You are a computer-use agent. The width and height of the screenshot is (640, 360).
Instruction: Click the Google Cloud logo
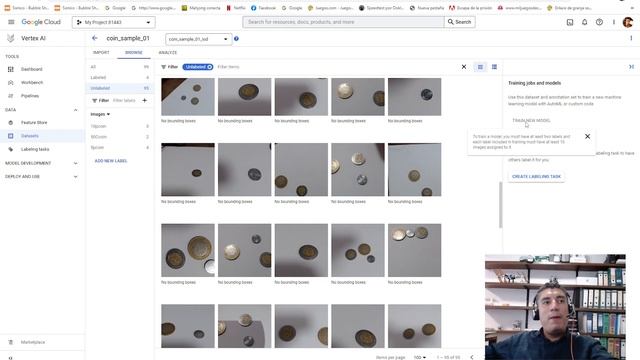click(x=41, y=22)
